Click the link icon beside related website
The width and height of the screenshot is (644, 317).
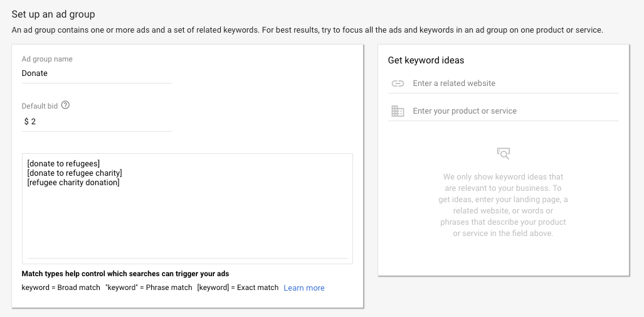[398, 83]
